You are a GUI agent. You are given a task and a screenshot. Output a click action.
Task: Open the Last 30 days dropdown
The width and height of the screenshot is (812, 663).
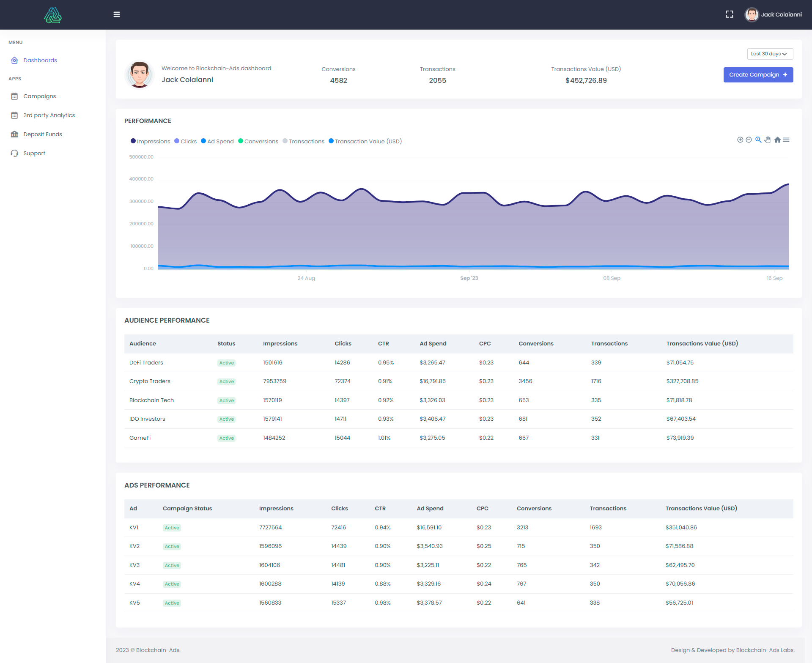[x=770, y=54]
